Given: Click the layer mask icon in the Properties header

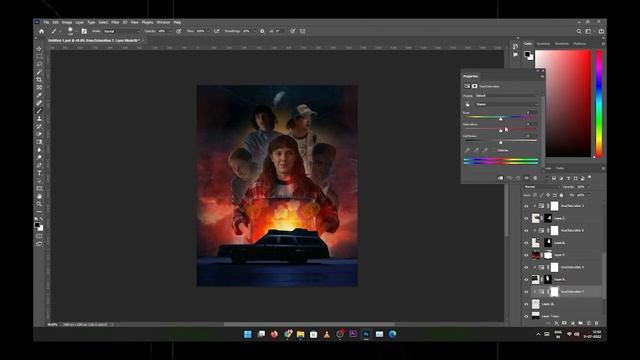Looking at the screenshot, I should (x=475, y=86).
